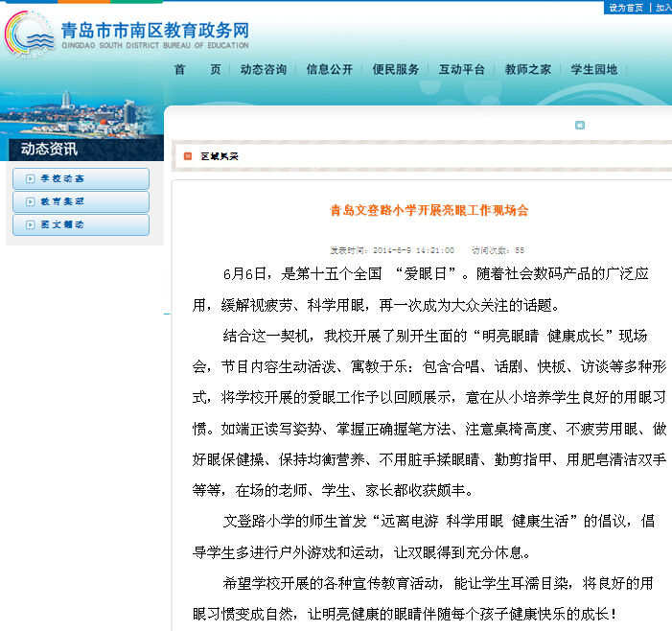This screenshot has height=631, width=672.
Task: Click the small square icon above the breadcrumb bar
Action: click(579, 126)
